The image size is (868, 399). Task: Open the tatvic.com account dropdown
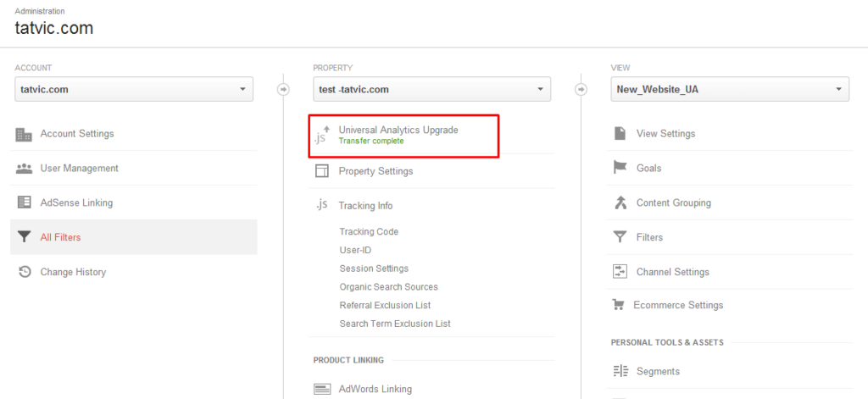click(134, 89)
